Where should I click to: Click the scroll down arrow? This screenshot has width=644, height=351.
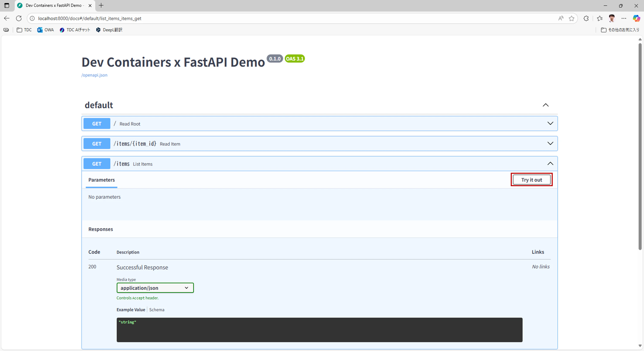[x=640, y=345]
